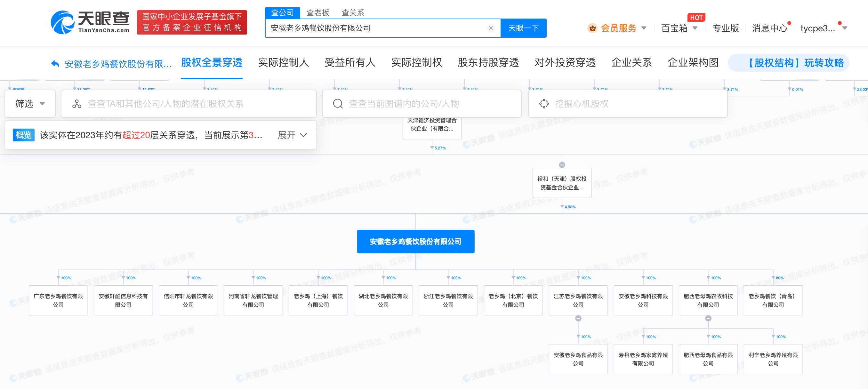
Task: Click the 5.27% share label under 天津德济
Action: pyautogui.click(x=440, y=148)
